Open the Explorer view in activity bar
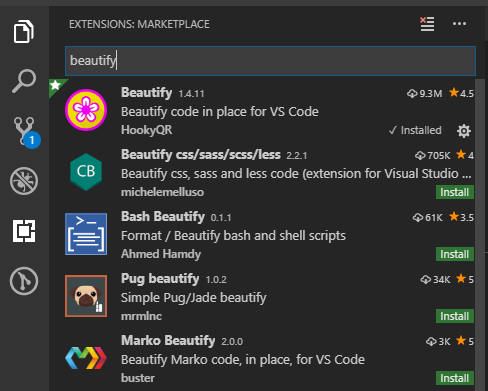Image resolution: width=488 pixels, height=391 pixels. 24,32
